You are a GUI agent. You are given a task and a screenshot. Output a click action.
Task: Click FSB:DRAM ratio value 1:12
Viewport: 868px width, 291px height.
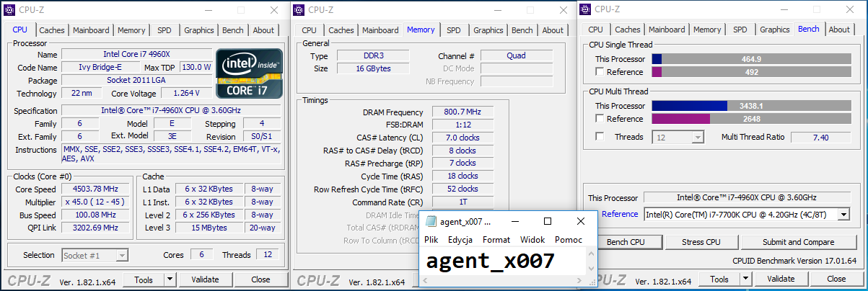(x=463, y=125)
